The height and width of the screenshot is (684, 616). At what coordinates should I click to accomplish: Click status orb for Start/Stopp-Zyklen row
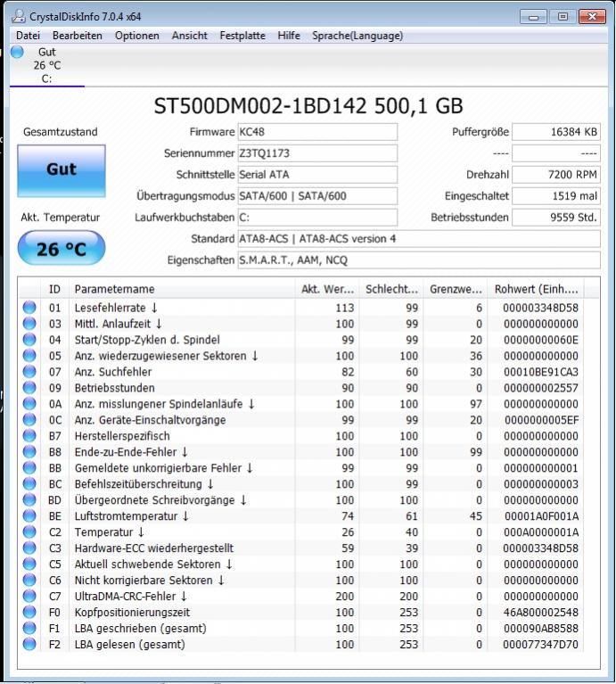[x=29, y=340]
